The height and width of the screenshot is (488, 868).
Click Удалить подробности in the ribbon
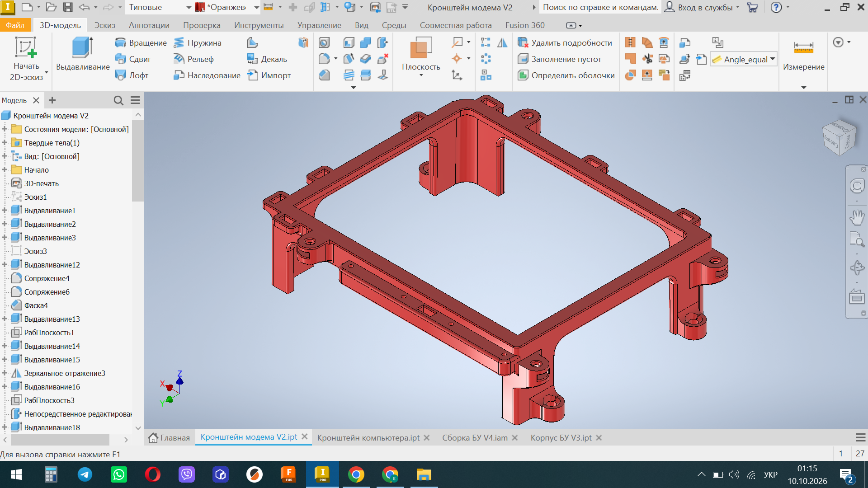pos(565,43)
